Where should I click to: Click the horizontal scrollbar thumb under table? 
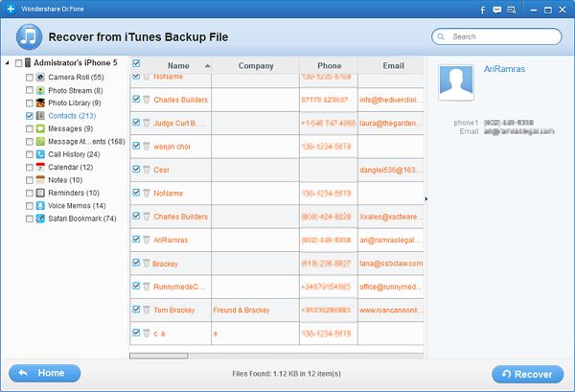tap(158, 356)
